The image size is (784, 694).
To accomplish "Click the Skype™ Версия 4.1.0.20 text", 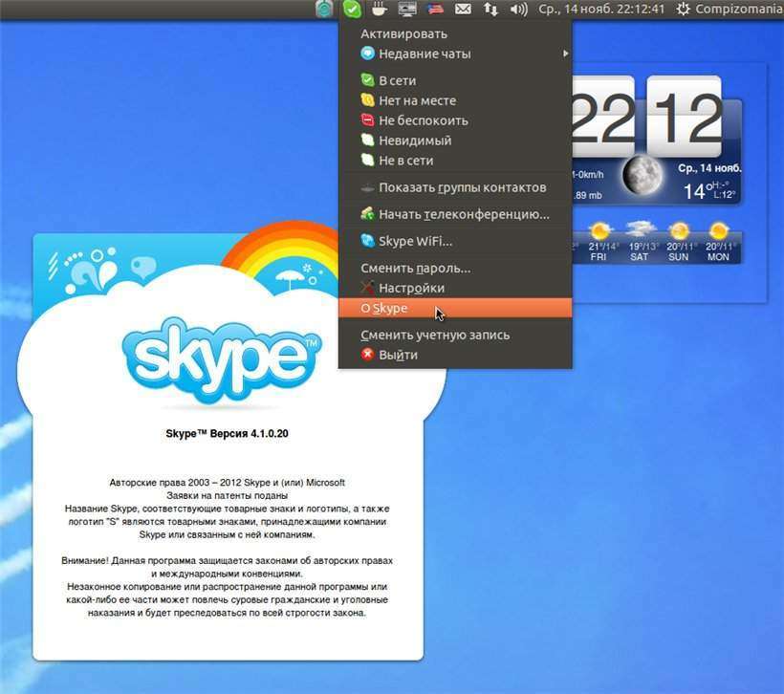I will [x=227, y=433].
